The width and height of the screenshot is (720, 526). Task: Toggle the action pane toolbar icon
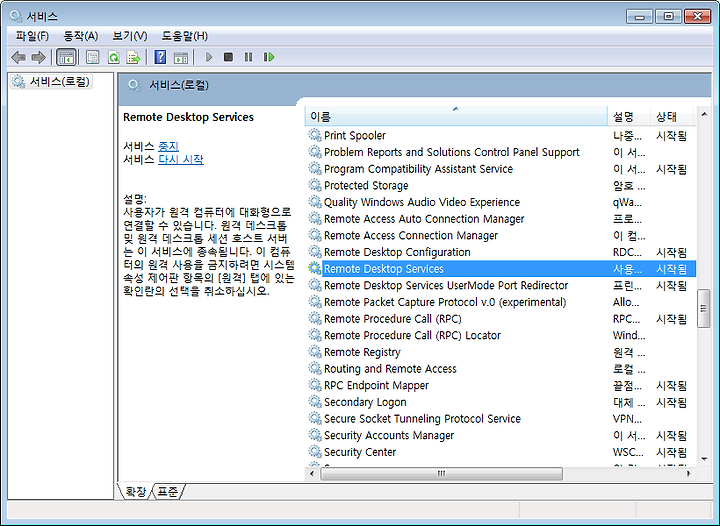coord(181,57)
